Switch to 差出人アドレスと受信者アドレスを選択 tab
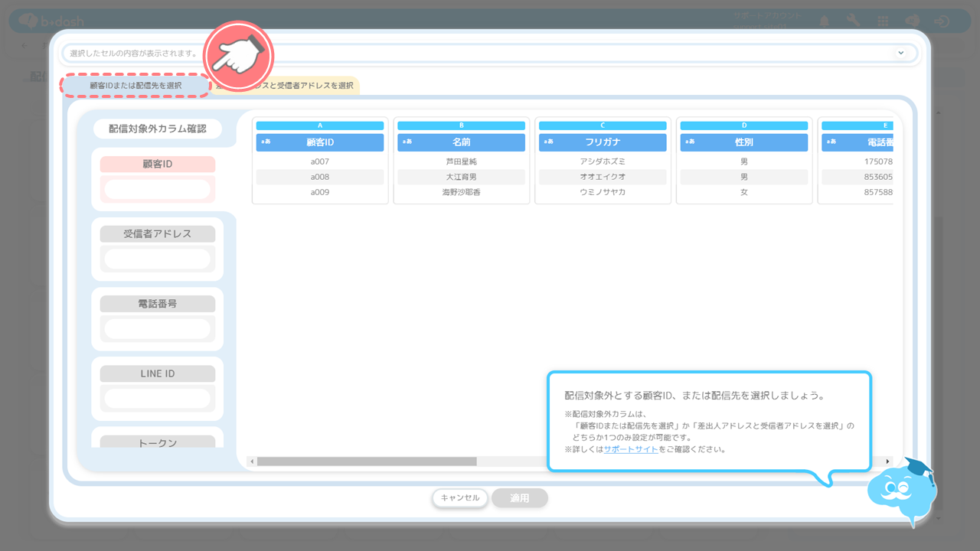Image resolution: width=980 pixels, height=551 pixels. click(x=285, y=86)
